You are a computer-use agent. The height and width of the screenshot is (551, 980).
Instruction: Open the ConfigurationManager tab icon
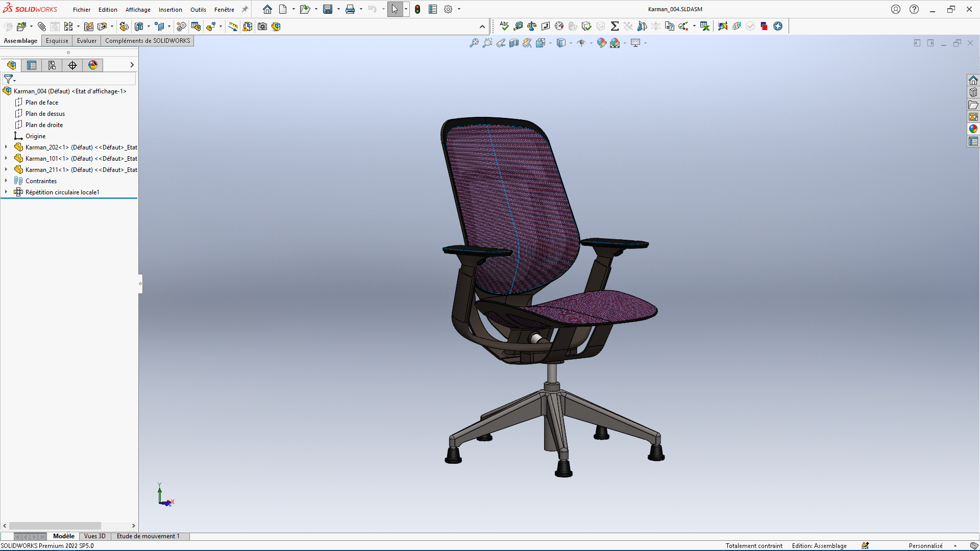[52, 65]
